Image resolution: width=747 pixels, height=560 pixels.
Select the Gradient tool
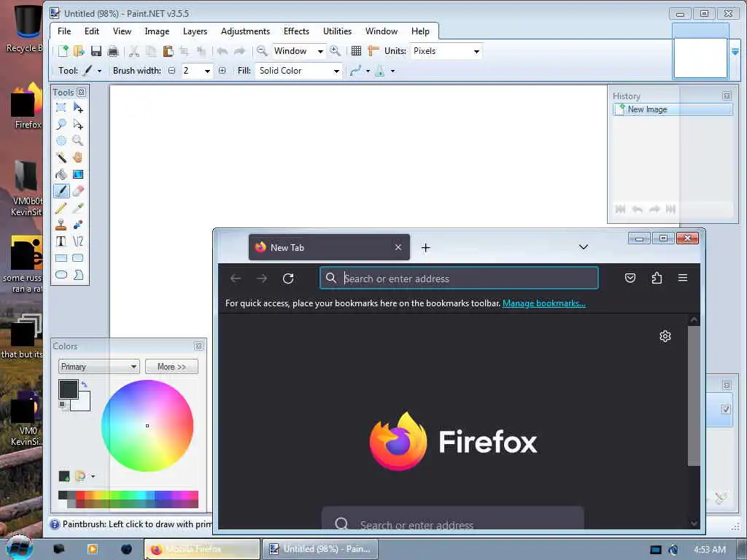[78, 174]
